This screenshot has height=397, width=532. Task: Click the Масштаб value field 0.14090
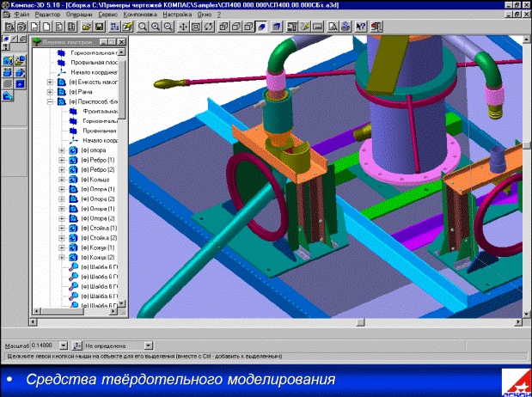pos(46,345)
